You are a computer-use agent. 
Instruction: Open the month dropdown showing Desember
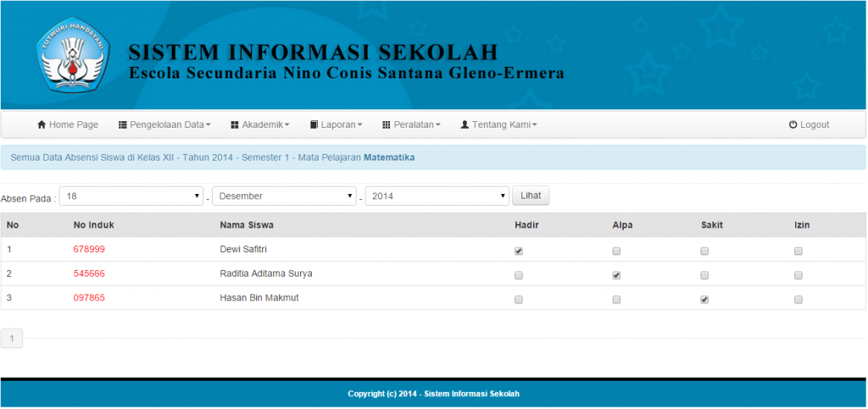click(284, 196)
